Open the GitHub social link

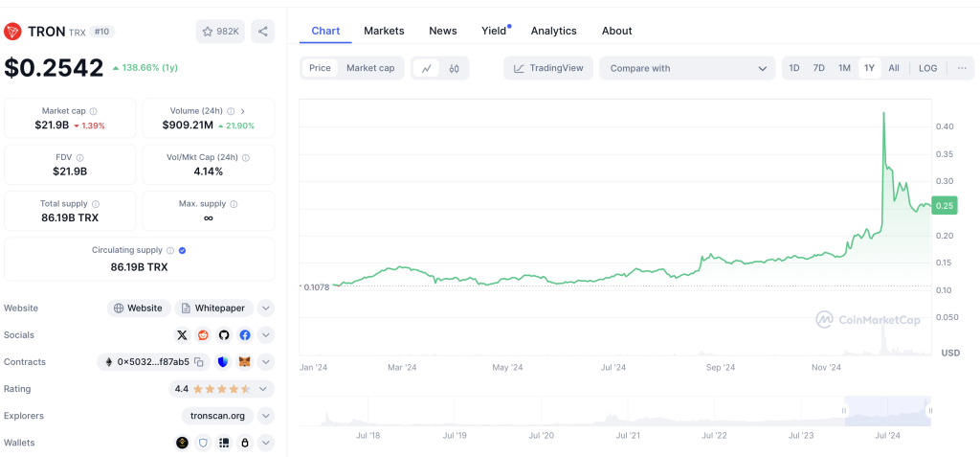[224, 335]
